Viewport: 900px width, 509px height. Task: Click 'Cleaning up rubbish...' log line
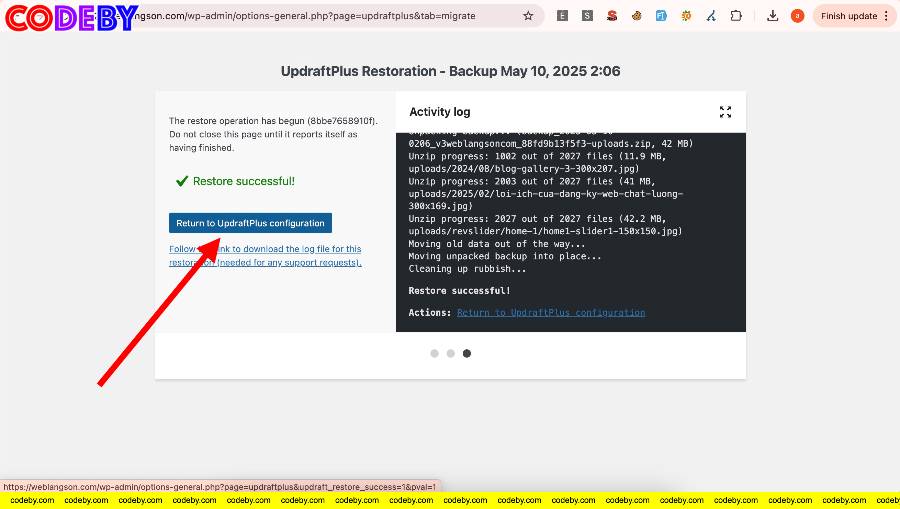point(467,269)
